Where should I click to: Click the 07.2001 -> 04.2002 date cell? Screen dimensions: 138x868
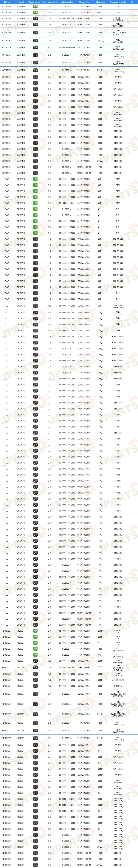(x=67, y=337)
